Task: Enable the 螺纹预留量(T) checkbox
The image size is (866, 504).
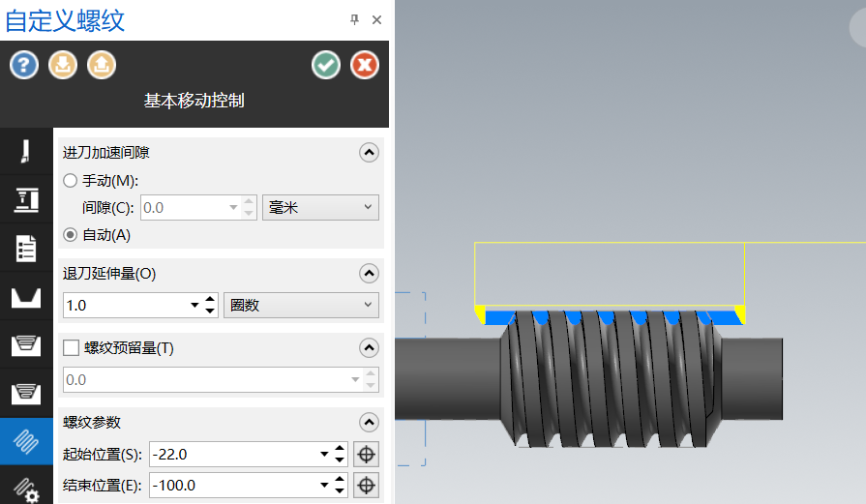Action: coord(71,348)
